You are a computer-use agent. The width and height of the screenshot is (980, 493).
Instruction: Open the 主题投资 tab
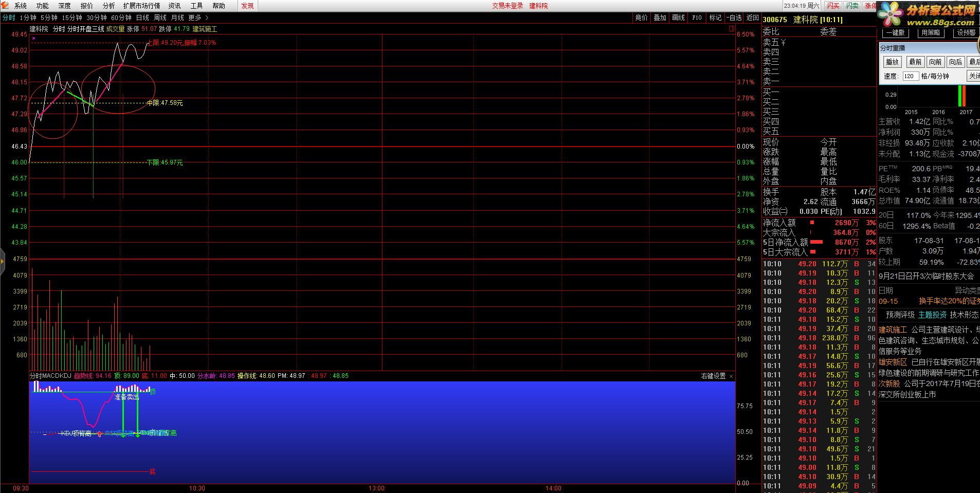pos(932,315)
